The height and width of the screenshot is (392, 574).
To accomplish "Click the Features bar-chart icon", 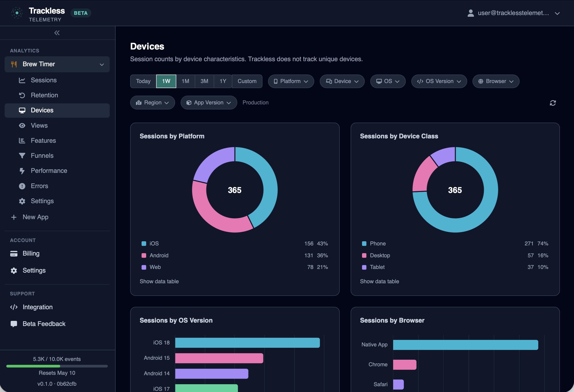I will click(22, 141).
